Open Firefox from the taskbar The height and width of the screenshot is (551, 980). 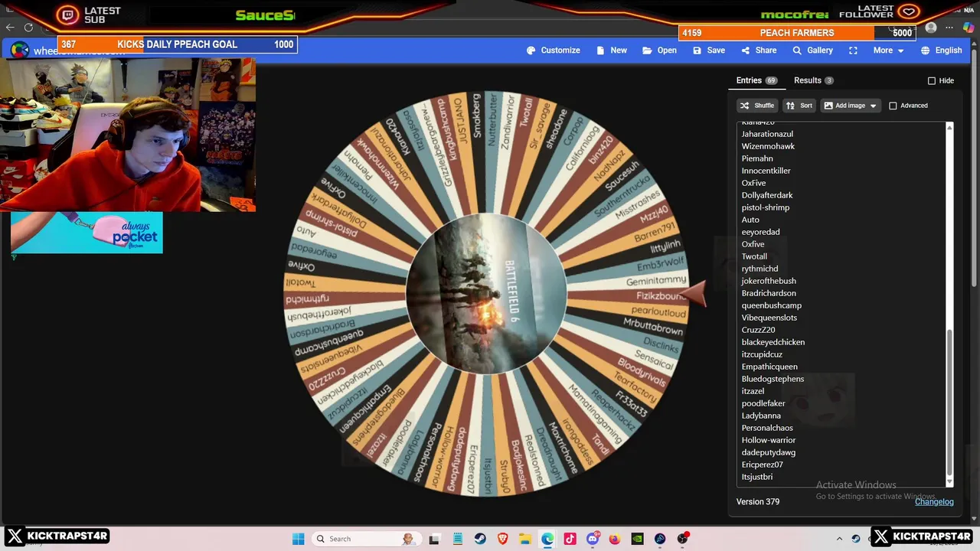(x=615, y=539)
